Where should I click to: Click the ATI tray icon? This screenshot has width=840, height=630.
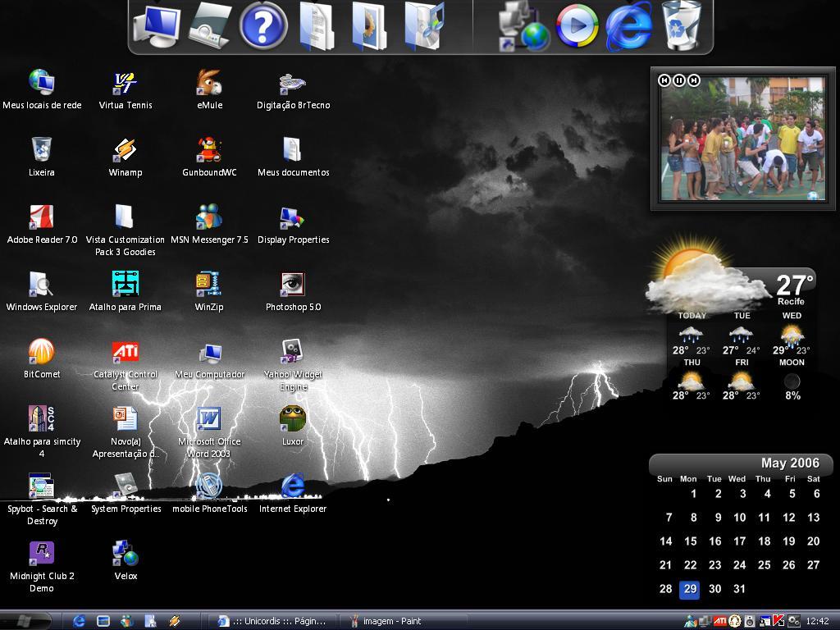[x=719, y=621]
